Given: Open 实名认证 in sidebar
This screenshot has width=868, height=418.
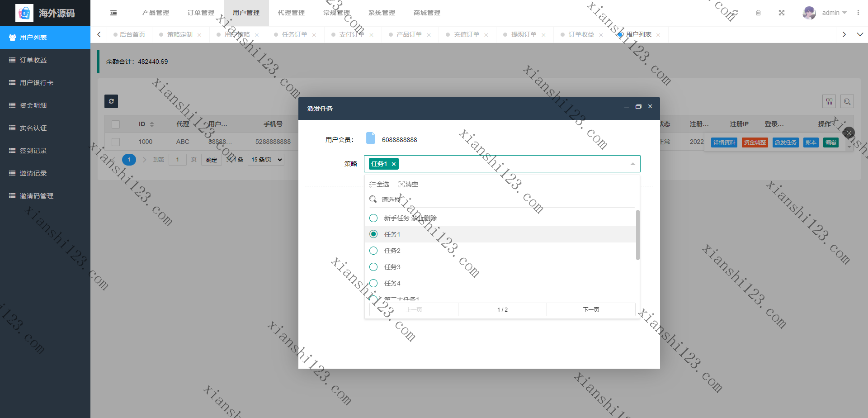Looking at the screenshot, I should click(x=45, y=128).
